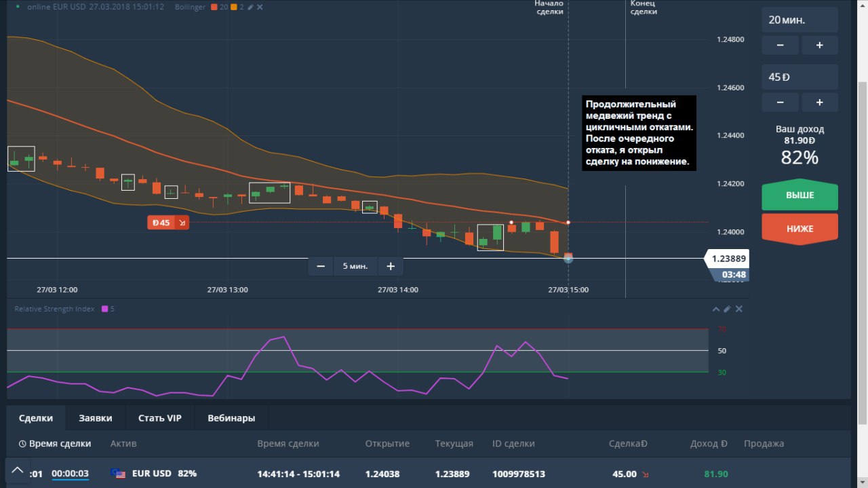Click the Открытие column header

point(387,444)
